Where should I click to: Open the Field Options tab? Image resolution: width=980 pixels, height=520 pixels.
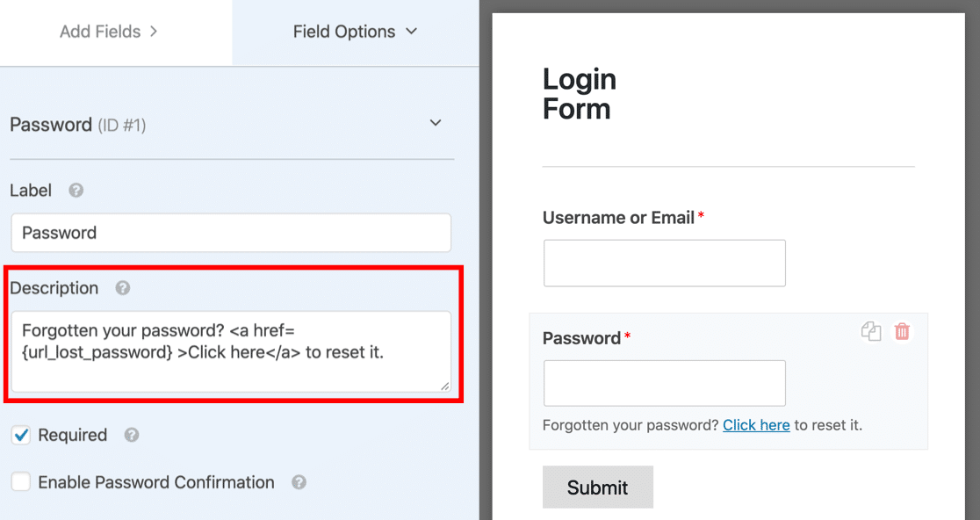[355, 32]
